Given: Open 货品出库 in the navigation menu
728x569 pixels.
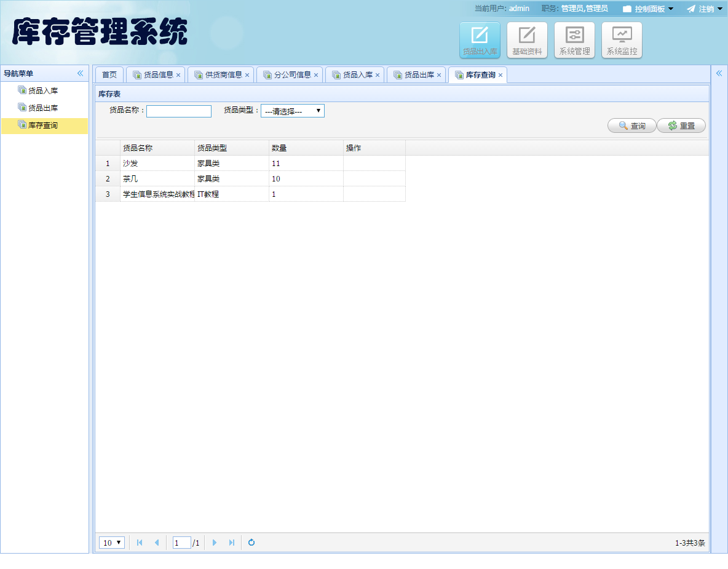Looking at the screenshot, I should tap(44, 108).
